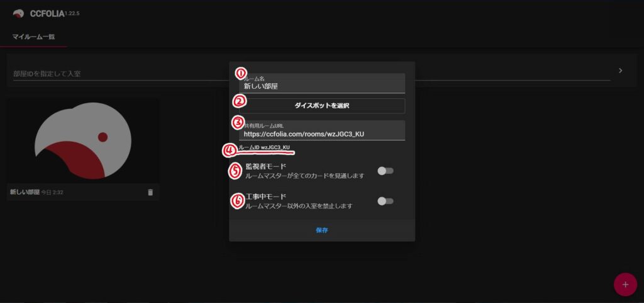Click the ルーム名 input field
The width and height of the screenshot is (644, 303).
(322, 83)
